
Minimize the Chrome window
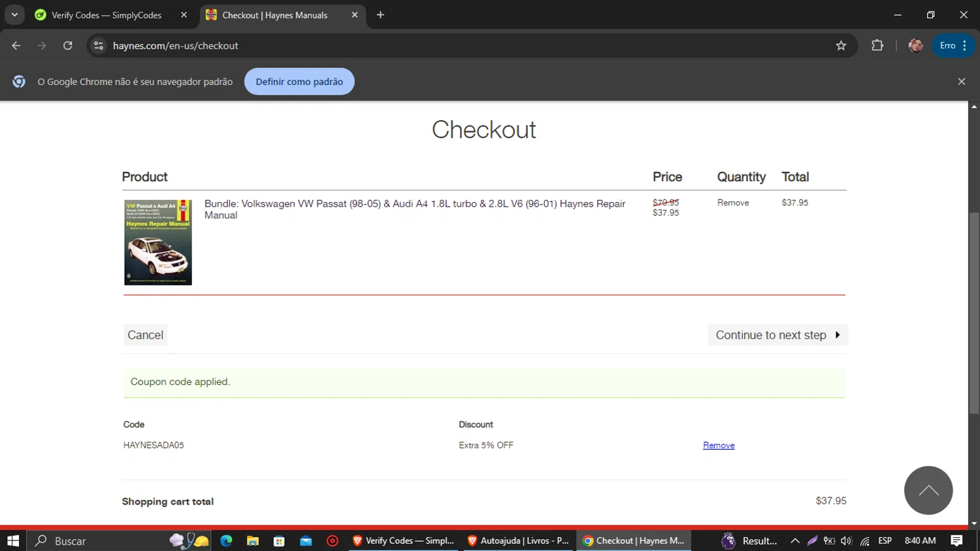coord(898,14)
